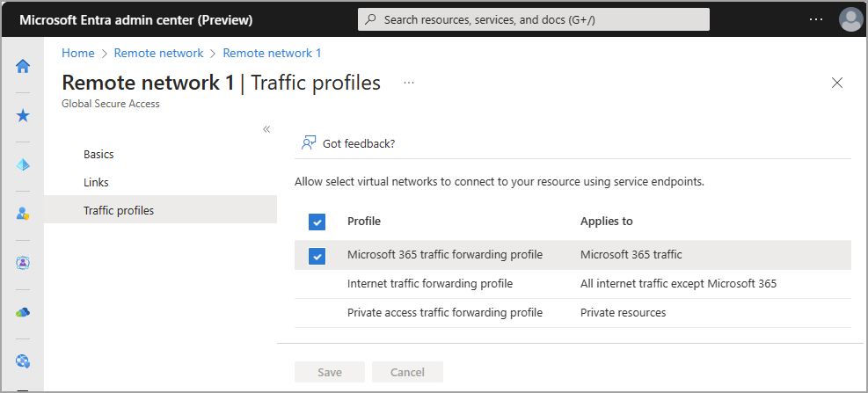Open the Home icon in sidebar
Screen dimensions: 868x393
coord(23,67)
